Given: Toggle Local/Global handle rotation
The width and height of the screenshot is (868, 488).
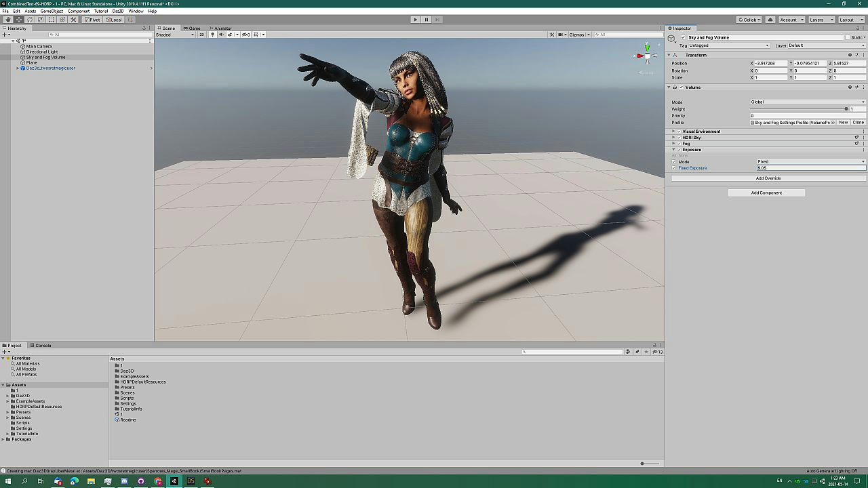Looking at the screenshot, I should tap(114, 20).
